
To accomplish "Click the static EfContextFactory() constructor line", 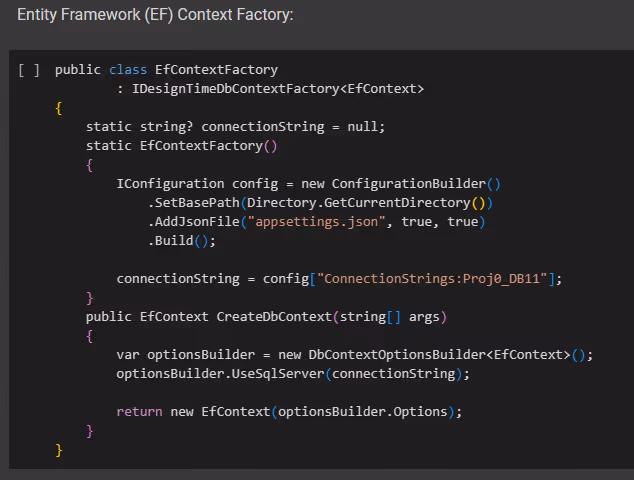I will (x=181, y=146).
